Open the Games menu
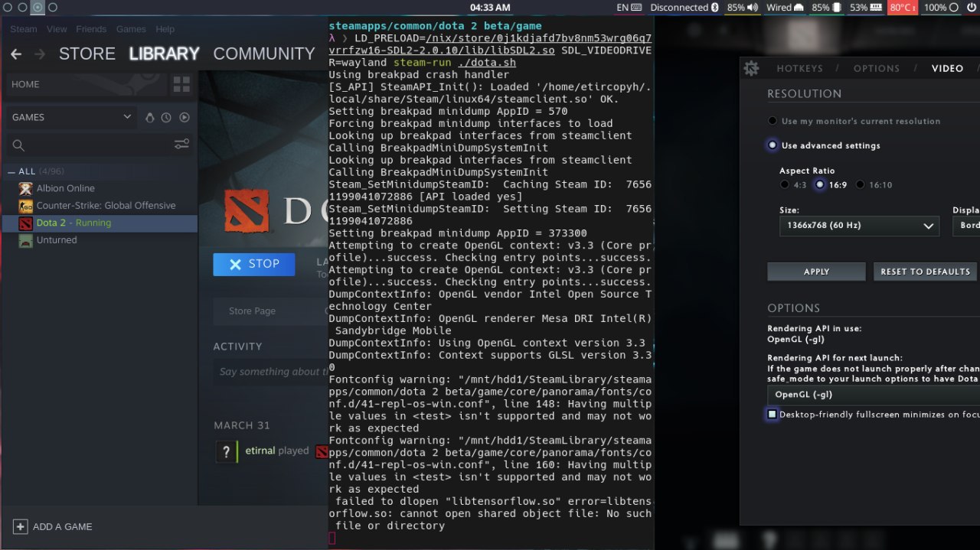Screen dimensions: 980x550 point(131,29)
